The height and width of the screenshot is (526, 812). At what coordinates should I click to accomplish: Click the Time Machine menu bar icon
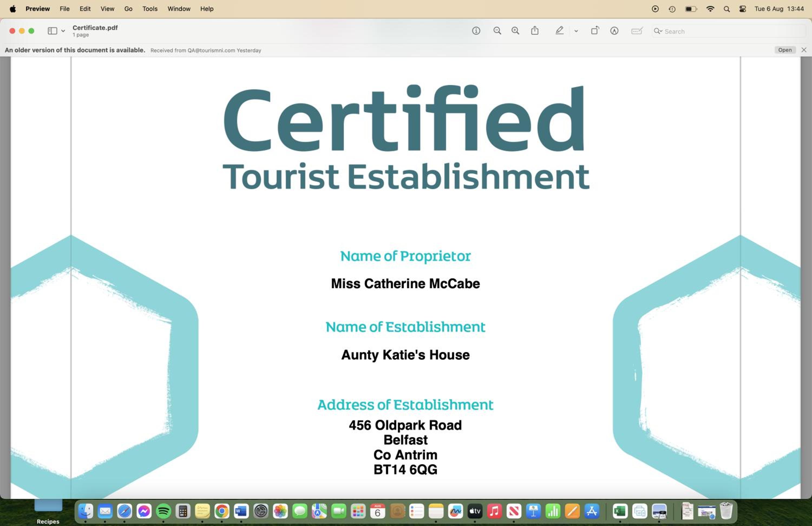[672, 9]
